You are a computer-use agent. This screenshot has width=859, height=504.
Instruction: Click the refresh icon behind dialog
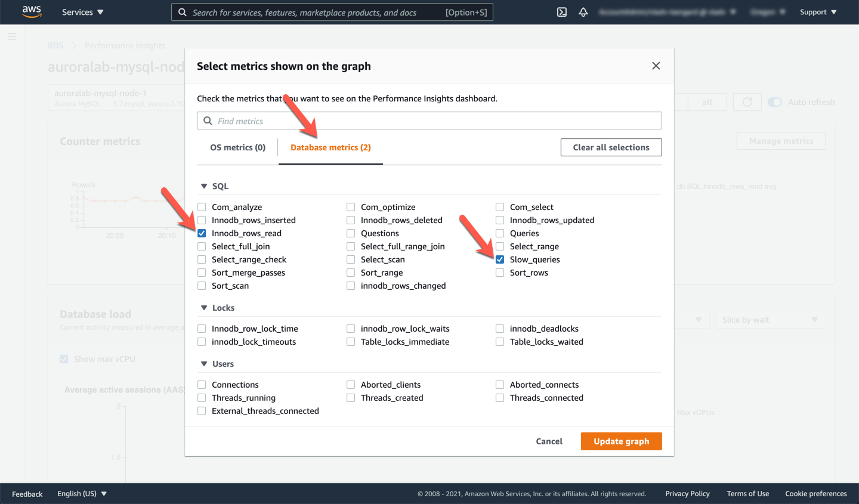click(747, 102)
